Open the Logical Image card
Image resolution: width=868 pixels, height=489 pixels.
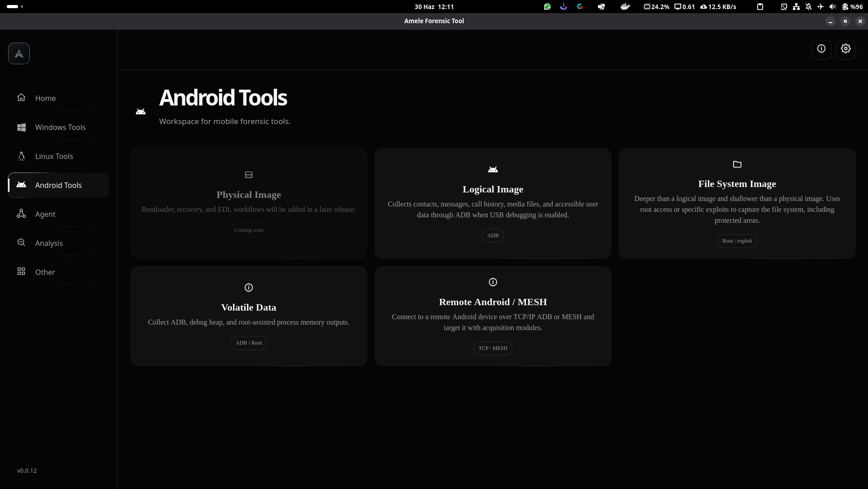pyautogui.click(x=493, y=203)
